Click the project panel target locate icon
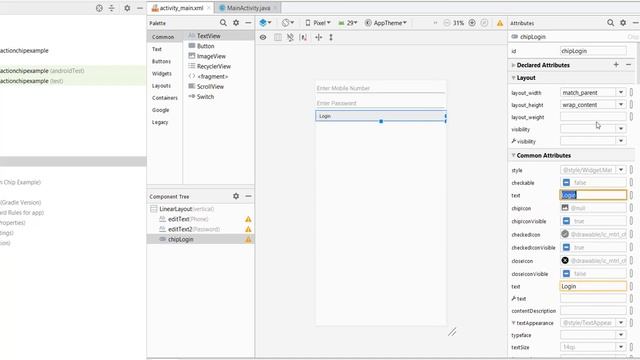 point(99,8)
